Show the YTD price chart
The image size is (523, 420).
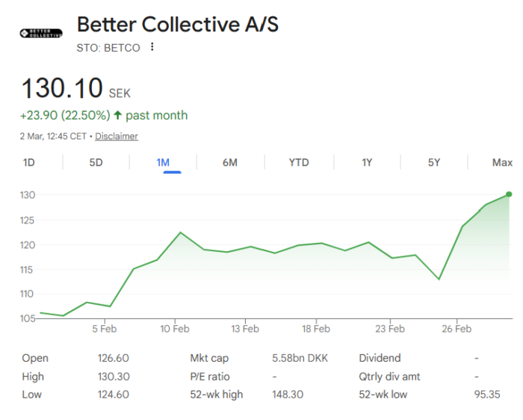point(299,162)
